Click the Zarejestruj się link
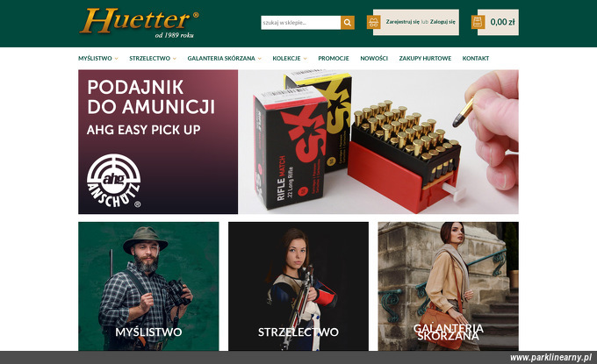The image size is (597, 364). click(x=402, y=22)
